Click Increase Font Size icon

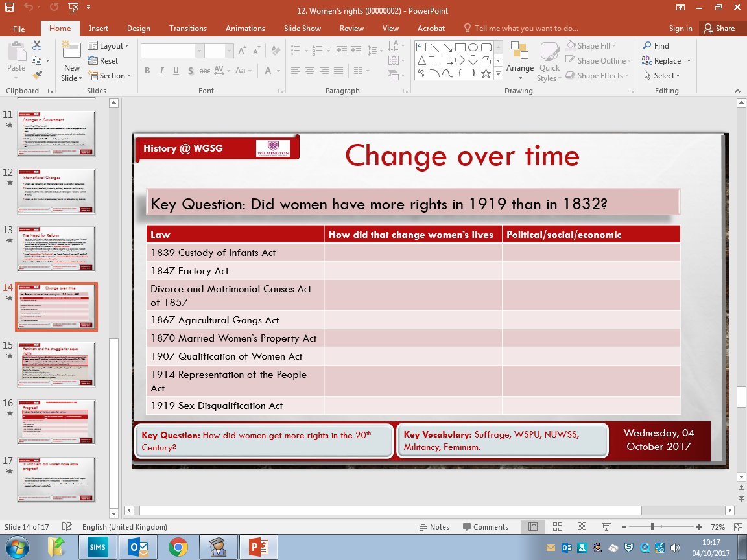(x=242, y=51)
